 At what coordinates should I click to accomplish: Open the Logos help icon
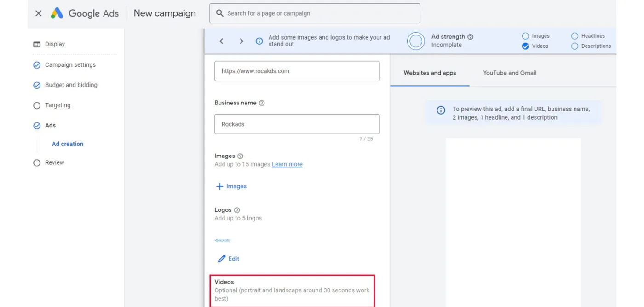(237, 210)
